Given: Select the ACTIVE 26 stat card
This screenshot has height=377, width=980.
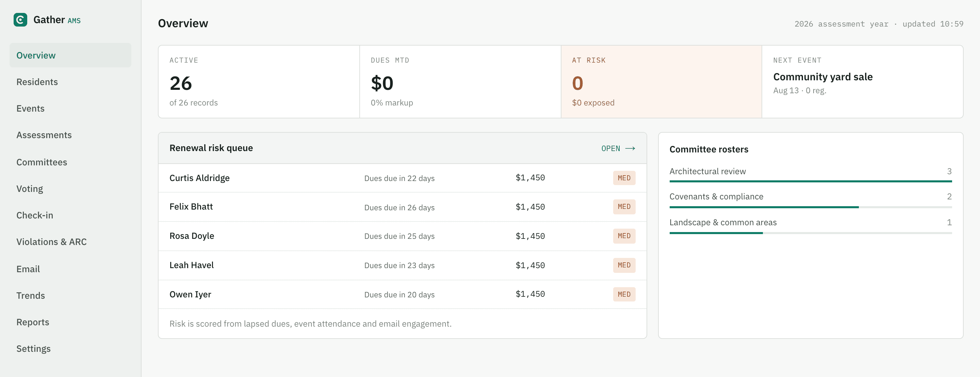Looking at the screenshot, I should coord(259,82).
